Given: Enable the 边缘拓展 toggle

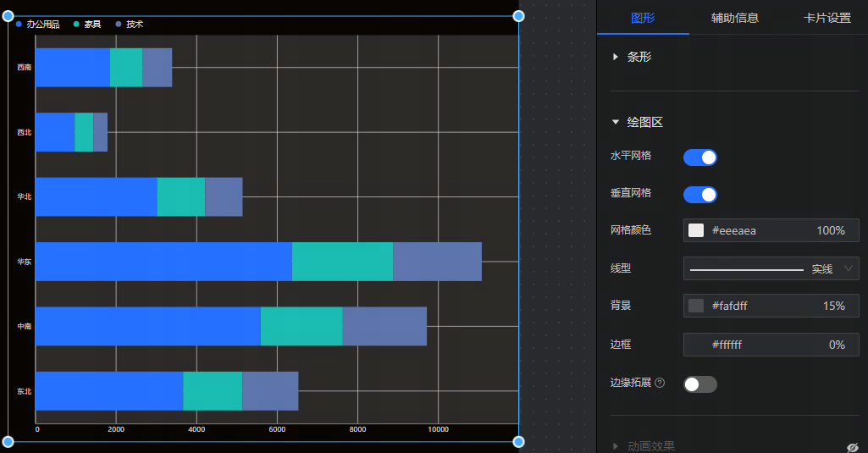Looking at the screenshot, I should point(699,384).
